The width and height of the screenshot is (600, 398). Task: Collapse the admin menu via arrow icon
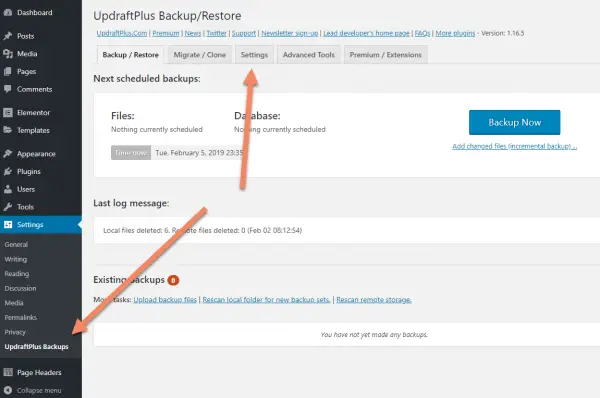pyautogui.click(x=8, y=390)
